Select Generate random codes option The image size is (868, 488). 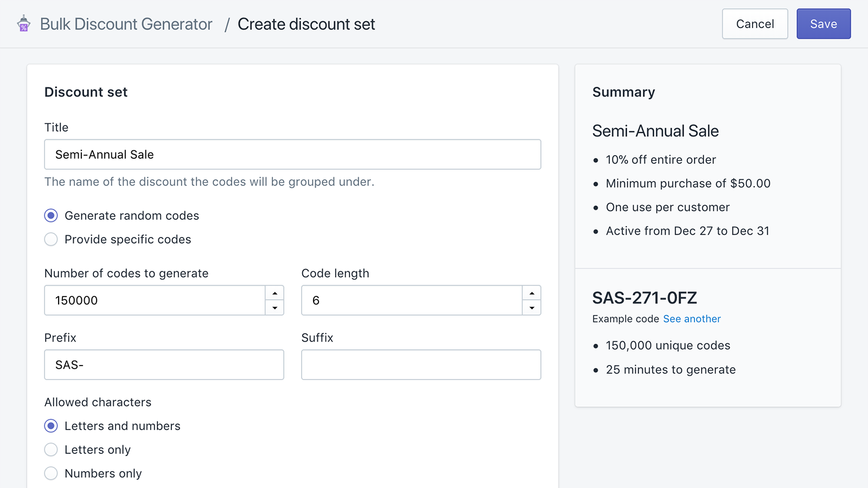point(51,216)
